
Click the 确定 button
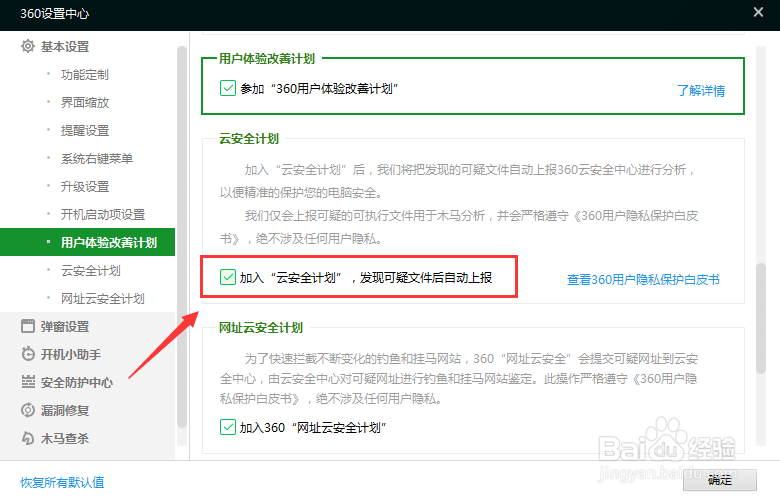[720, 480]
